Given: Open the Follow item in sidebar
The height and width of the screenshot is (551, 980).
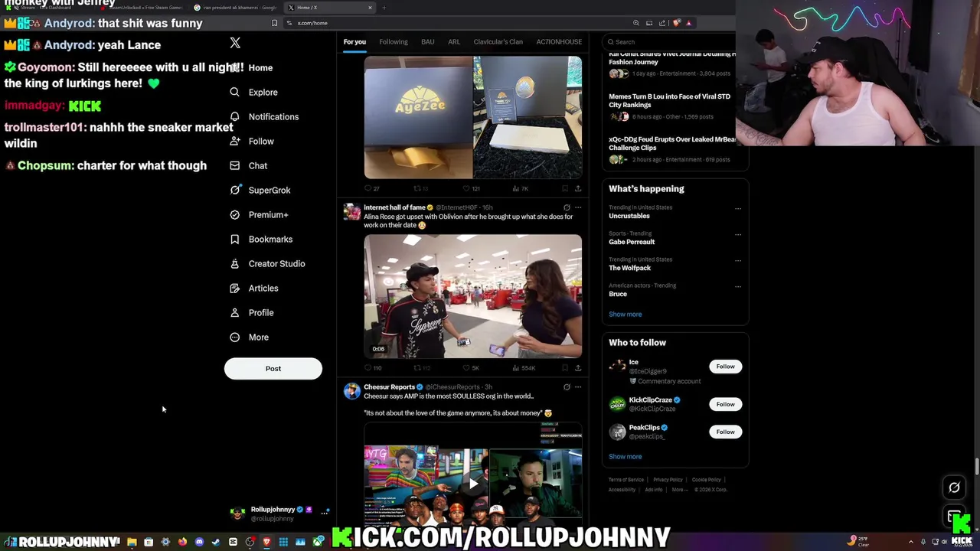Looking at the screenshot, I should (251, 141).
